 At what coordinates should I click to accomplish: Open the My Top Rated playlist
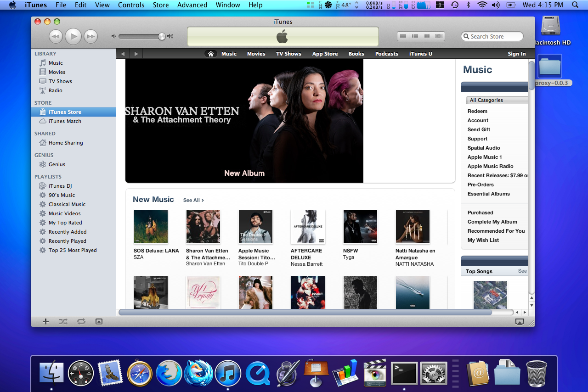click(65, 223)
